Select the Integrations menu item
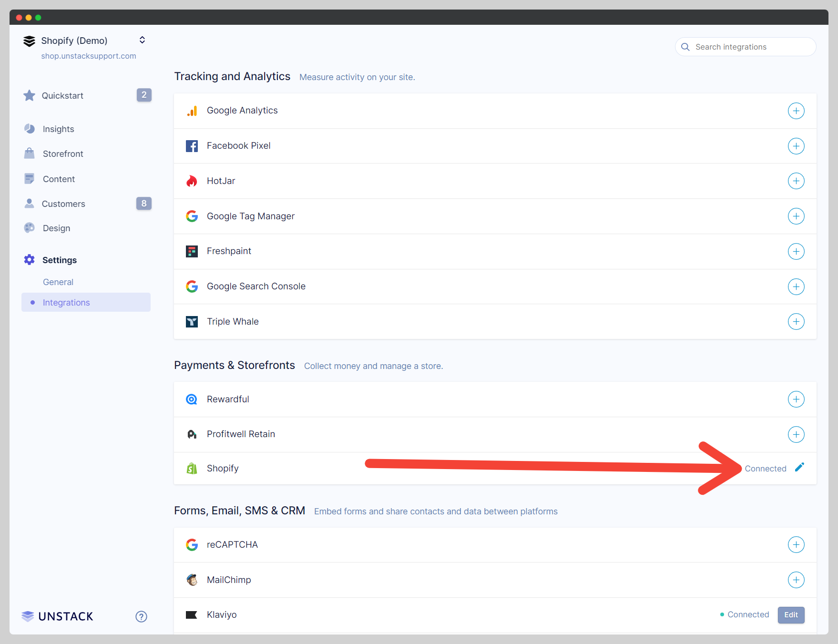Viewport: 838px width, 644px height. point(66,302)
